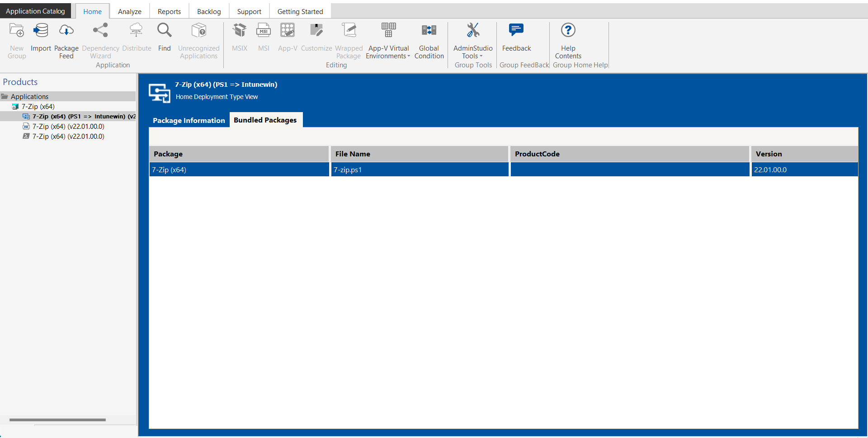Click the Feedback speech bubble icon
Viewport: 868px width, 438px height.
click(x=516, y=31)
